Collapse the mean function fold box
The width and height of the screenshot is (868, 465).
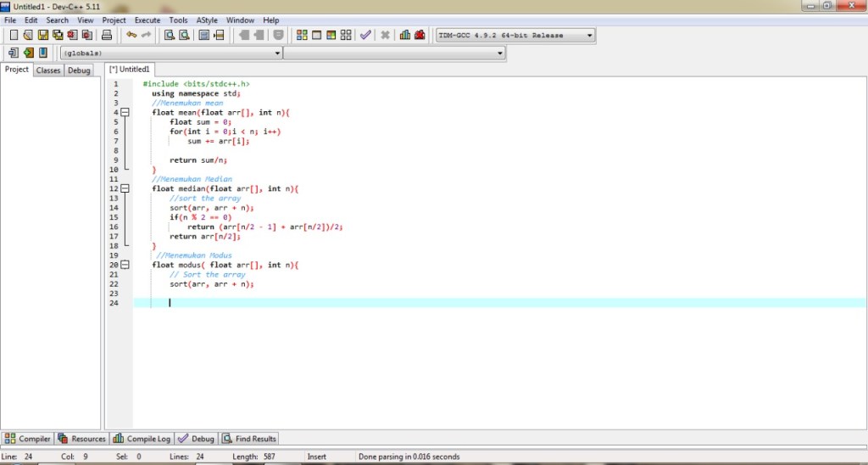[x=125, y=112]
